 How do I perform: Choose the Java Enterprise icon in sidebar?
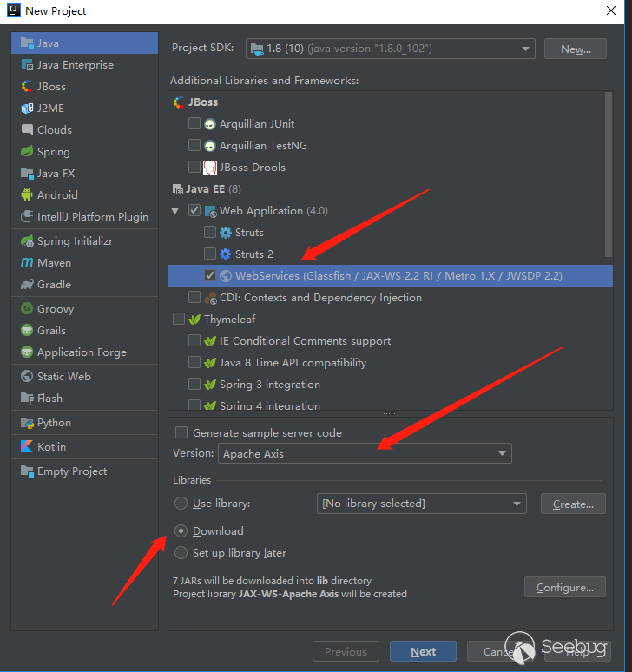coord(27,65)
